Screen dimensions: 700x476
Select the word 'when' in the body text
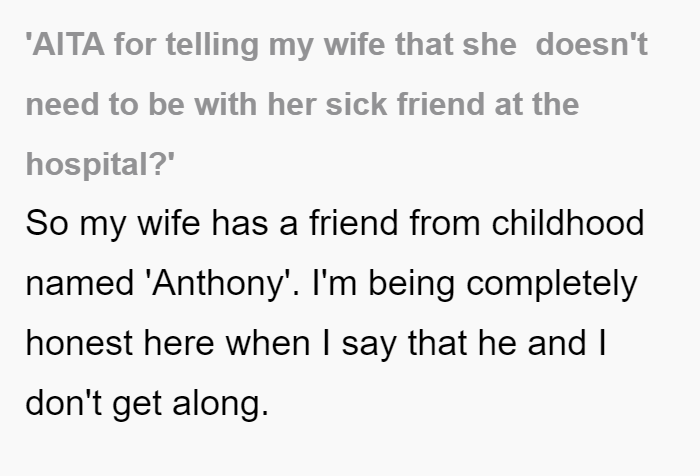pyautogui.click(x=267, y=342)
